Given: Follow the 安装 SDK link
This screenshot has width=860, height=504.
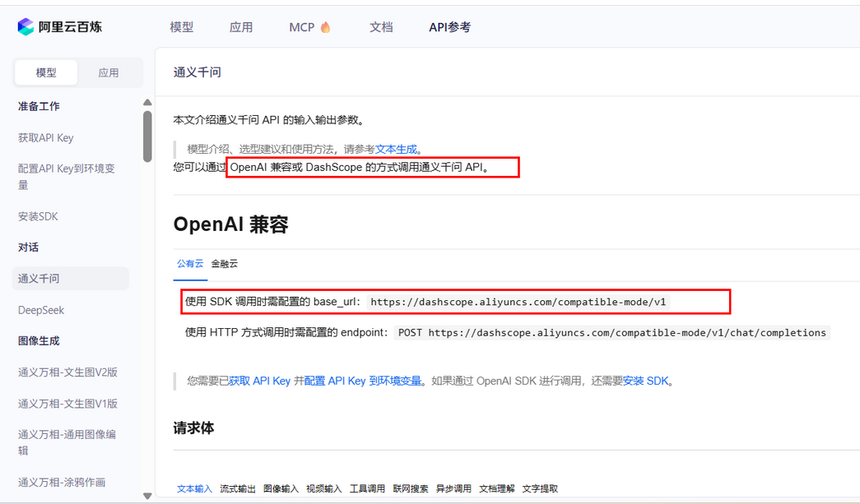Looking at the screenshot, I should (645, 381).
